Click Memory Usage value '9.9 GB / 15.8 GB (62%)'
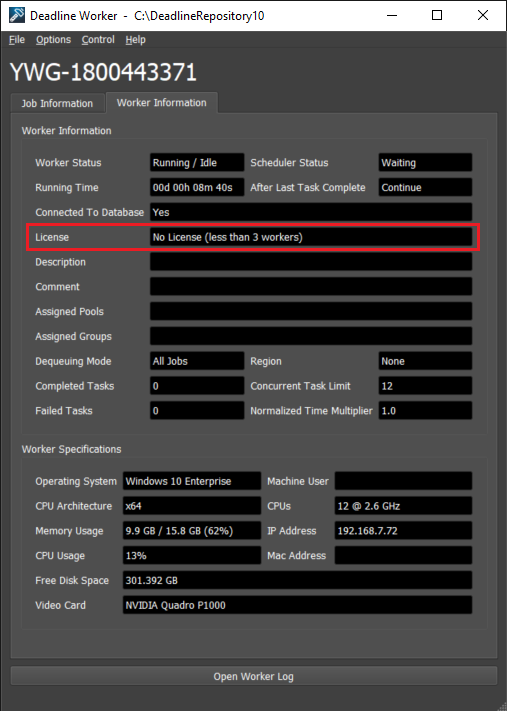This screenshot has width=507, height=711. 192,531
